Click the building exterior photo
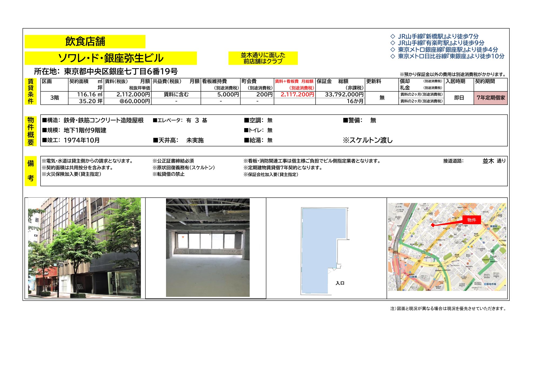 click(84, 247)
